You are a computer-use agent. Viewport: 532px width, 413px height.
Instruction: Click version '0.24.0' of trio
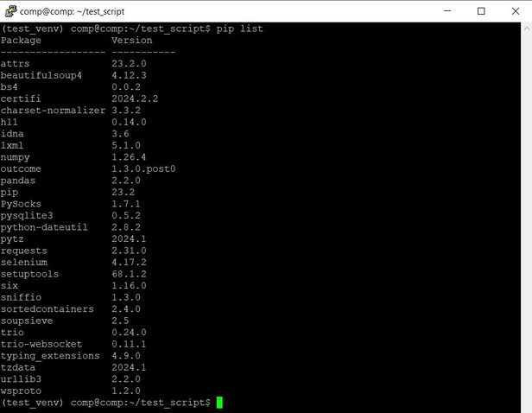click(x=129, y=333)
